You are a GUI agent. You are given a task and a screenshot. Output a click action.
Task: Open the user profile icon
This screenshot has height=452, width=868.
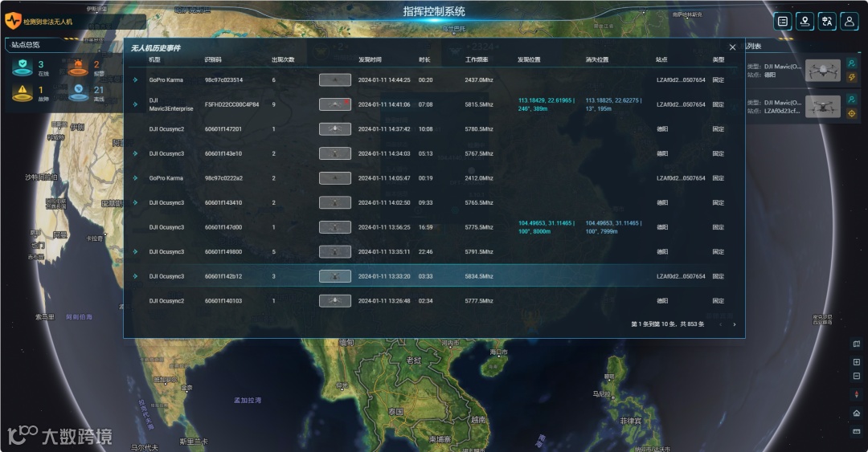pyautogui.click(x=850, y=21)
